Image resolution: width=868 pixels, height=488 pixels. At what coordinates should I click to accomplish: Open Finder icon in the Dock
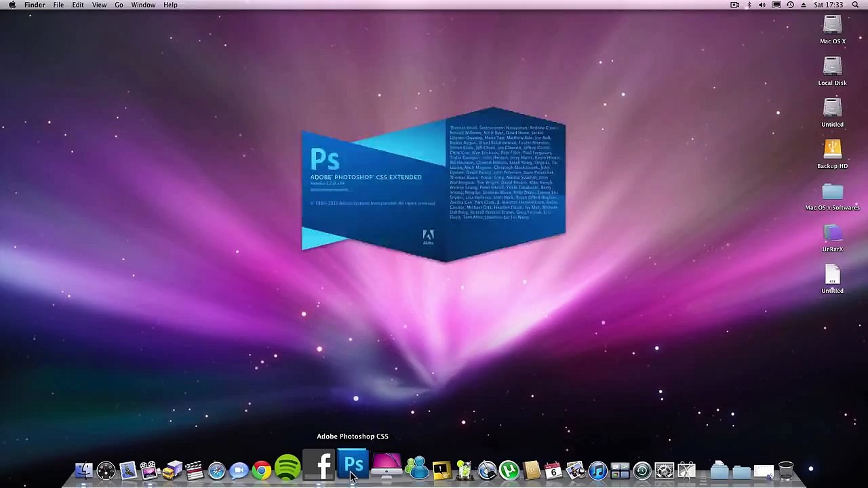pyautogui.click(x=83, y=470)
